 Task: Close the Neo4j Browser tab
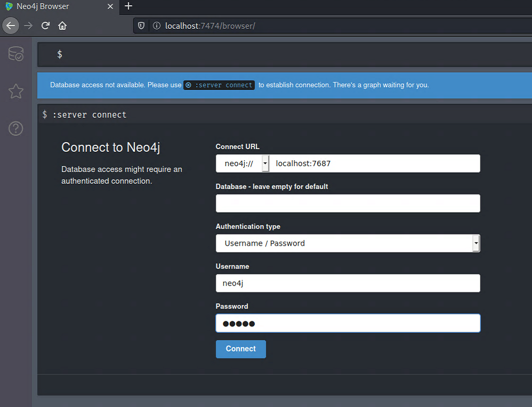point(110,6)
